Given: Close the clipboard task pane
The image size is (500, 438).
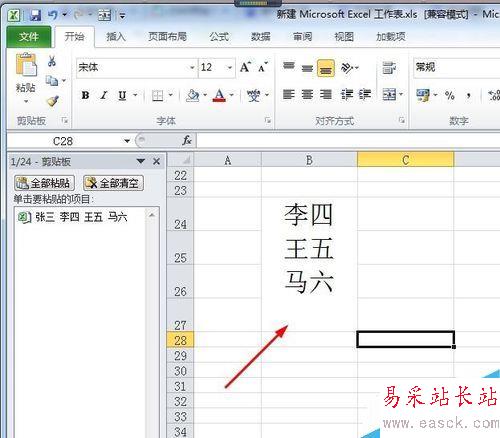Looking at the screenshot, I should 156,162.
